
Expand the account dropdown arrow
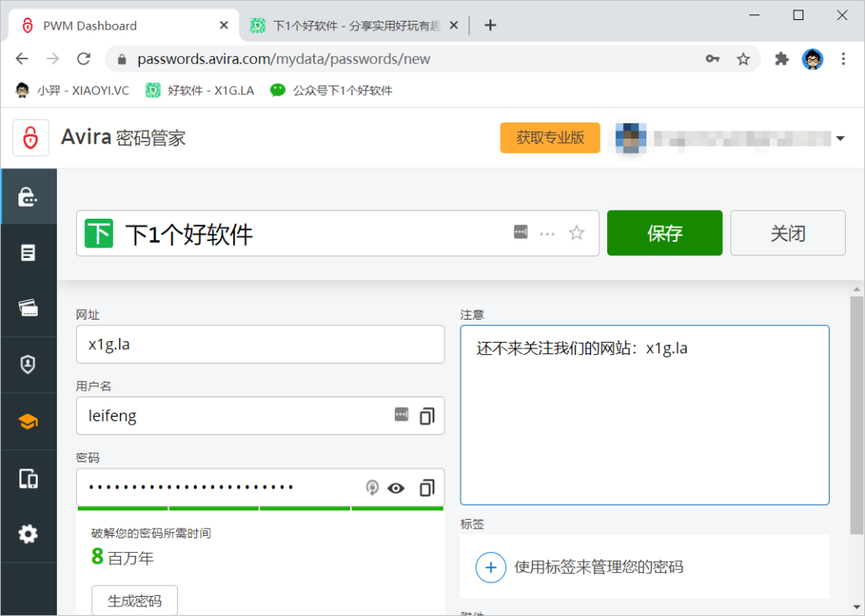[x=840, y=138]
